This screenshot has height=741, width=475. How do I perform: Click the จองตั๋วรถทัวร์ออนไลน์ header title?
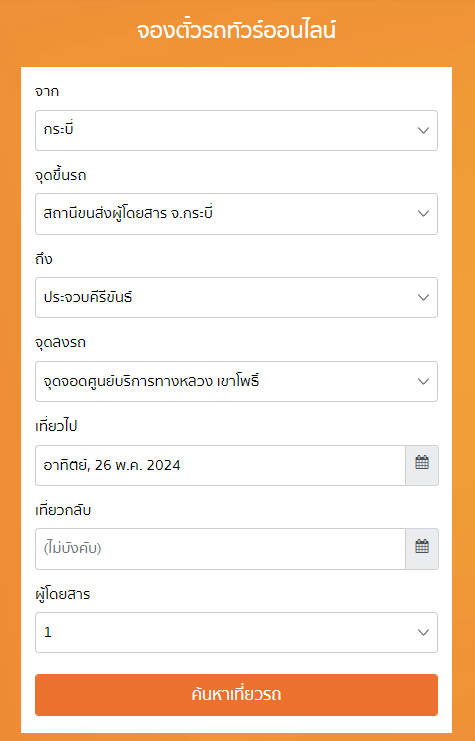pyautogui.click(x=237, y=30)
